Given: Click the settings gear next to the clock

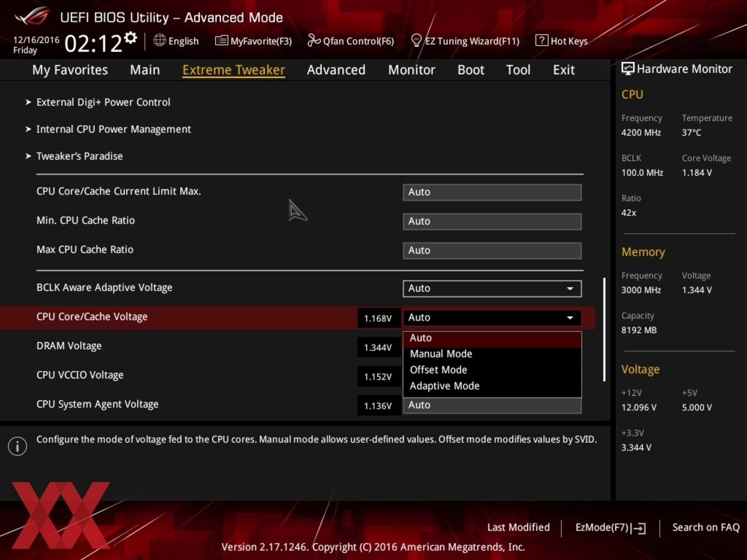Looking at the screenshot, I should tap(130, 37).
